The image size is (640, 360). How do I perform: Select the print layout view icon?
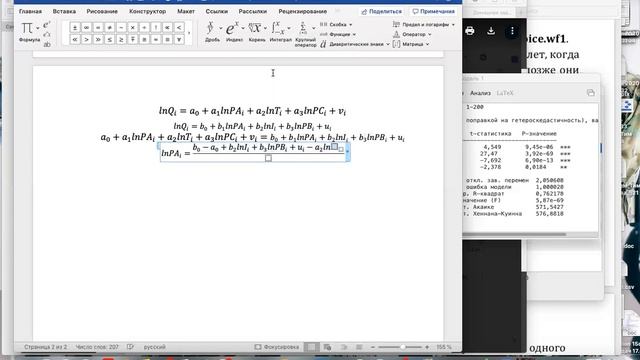pyautogui.click(x=312, y=347)
